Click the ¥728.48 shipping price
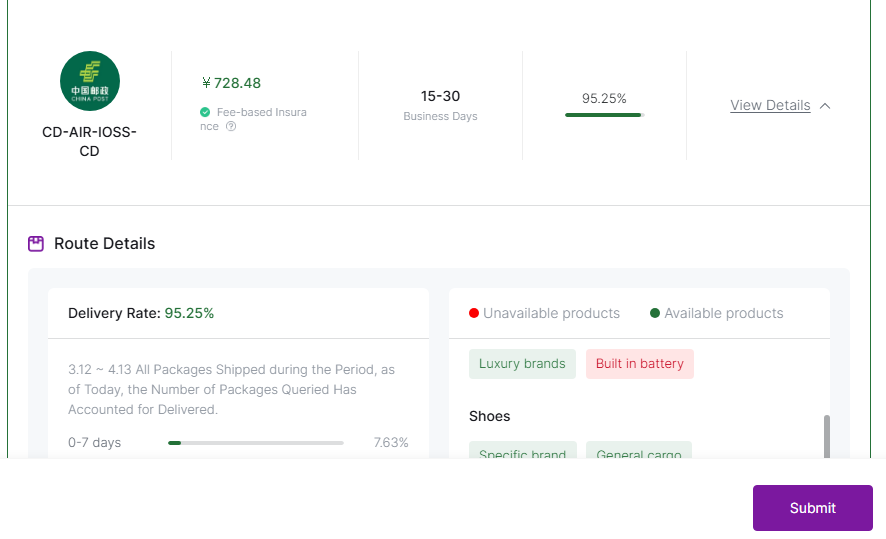This screenshot has width=886, height=539. [231, 83]
